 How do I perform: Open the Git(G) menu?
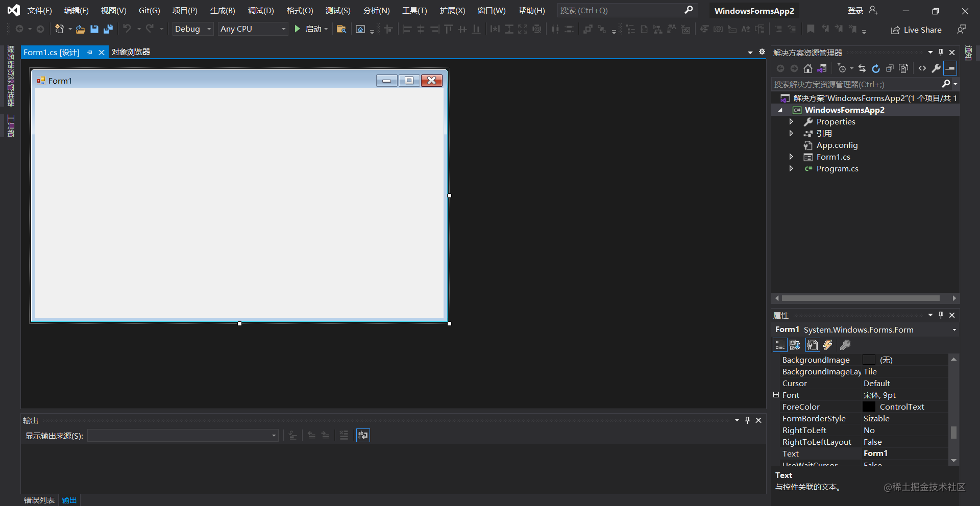pyautogui.click(x=149, y=11)
